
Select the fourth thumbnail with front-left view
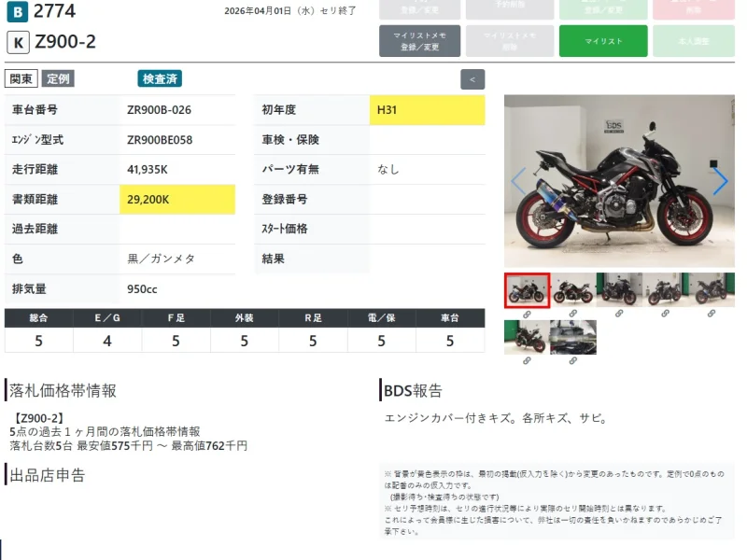(x=665, y=289)
